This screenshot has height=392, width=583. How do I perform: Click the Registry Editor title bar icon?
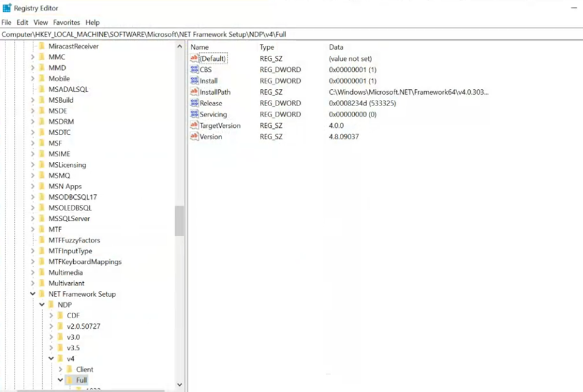coord(6,8)
